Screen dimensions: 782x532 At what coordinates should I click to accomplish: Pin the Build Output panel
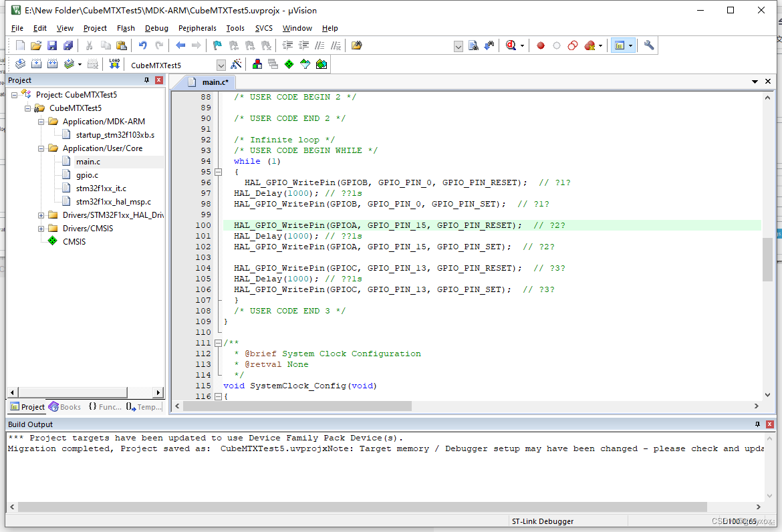click(757, 424)
